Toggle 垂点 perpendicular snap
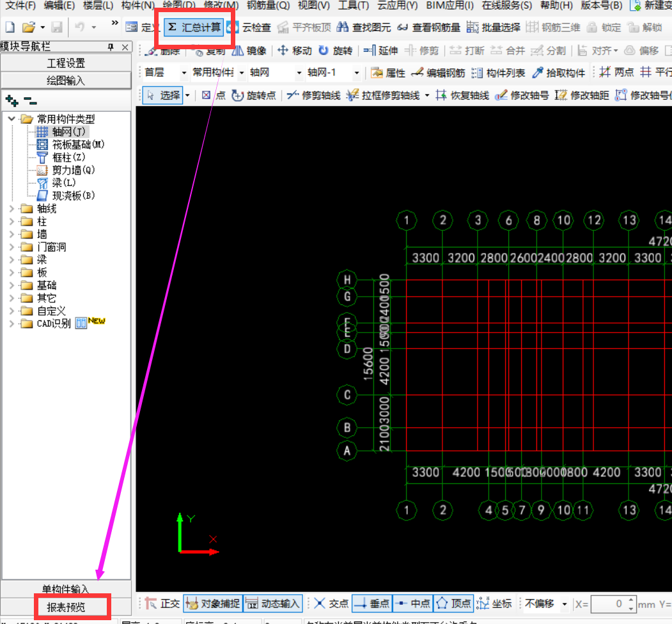Screen dimensions: 672x624 pos(371,604)
